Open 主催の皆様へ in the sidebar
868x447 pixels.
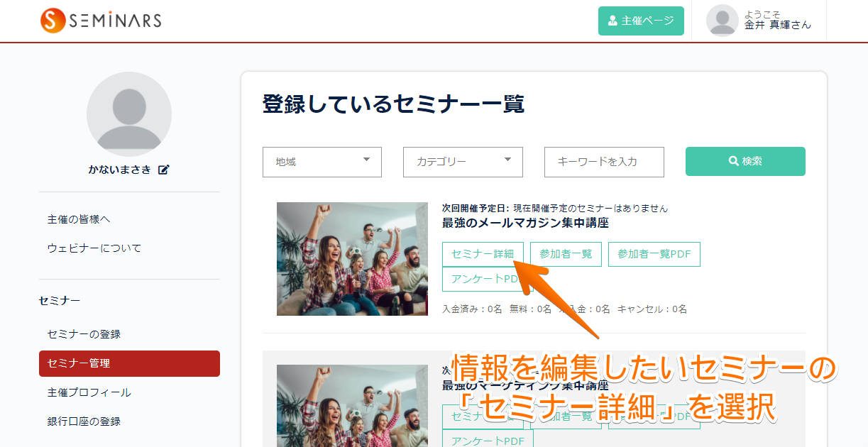pos(79,219)
